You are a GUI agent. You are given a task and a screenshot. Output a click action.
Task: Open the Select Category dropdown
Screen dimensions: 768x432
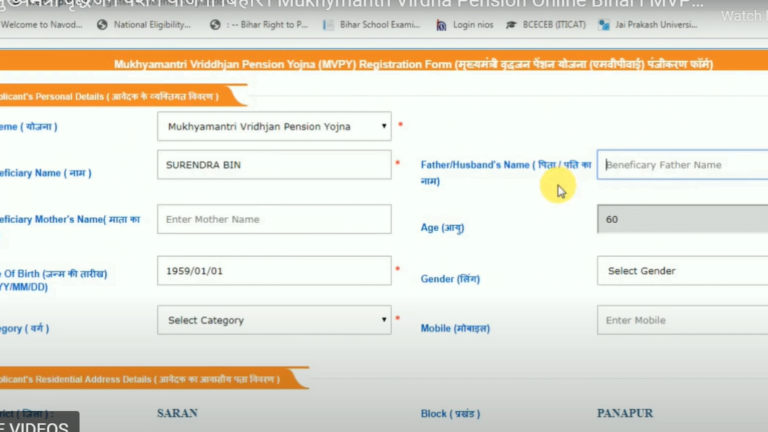(x=274, y=320)
